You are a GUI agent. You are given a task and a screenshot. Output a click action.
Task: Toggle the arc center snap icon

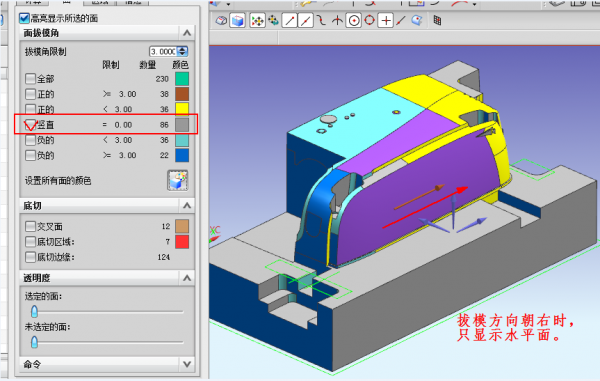click(x=354, y=20)
